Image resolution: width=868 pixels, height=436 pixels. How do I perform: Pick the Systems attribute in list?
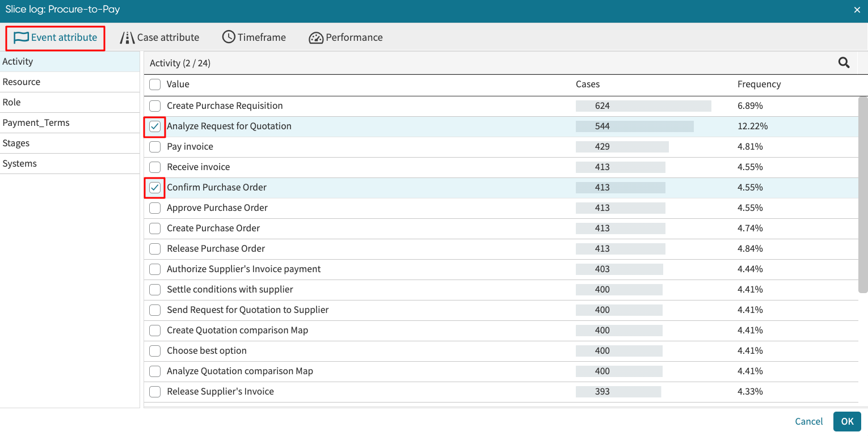coord(19,164)
